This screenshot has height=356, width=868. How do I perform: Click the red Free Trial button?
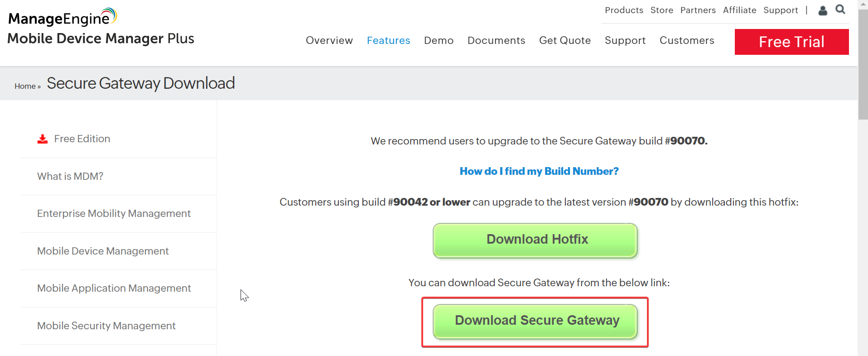click(791, 42)
